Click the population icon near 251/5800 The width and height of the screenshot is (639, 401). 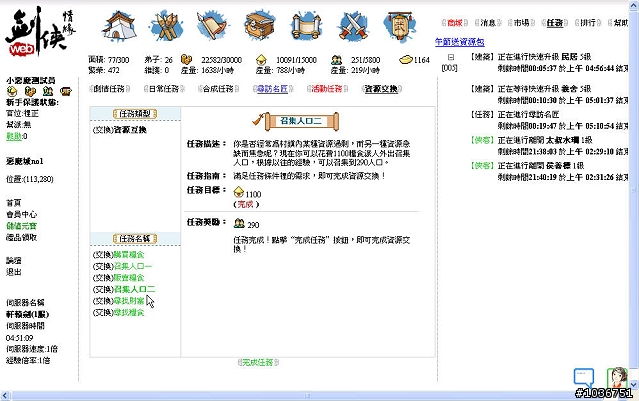(336, 60)
